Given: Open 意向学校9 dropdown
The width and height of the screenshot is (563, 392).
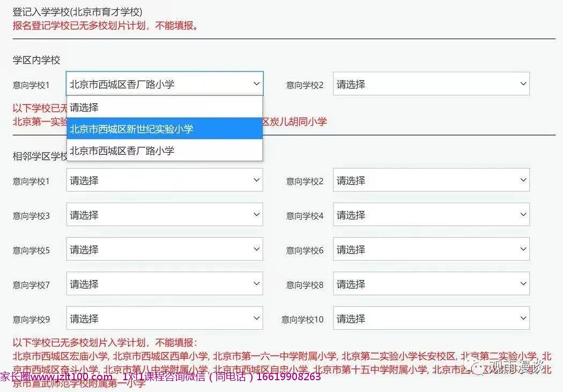Looking at the screenshot, I should (165, 318).
